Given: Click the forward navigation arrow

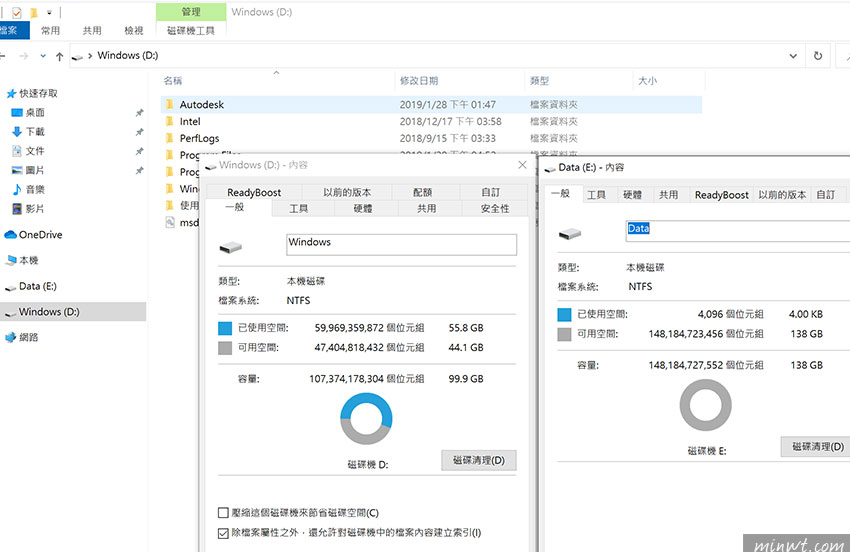Looking at the screenshot, I should (x=23, y=56).
